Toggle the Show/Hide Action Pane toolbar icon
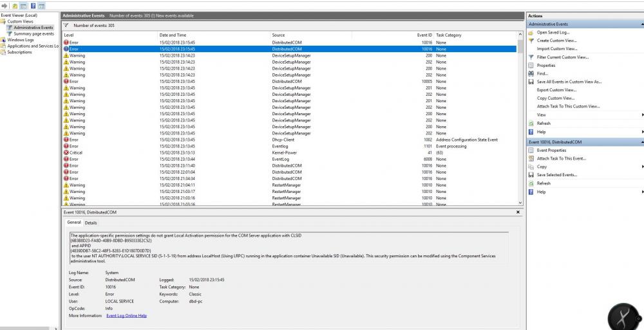 click(41, 6)
